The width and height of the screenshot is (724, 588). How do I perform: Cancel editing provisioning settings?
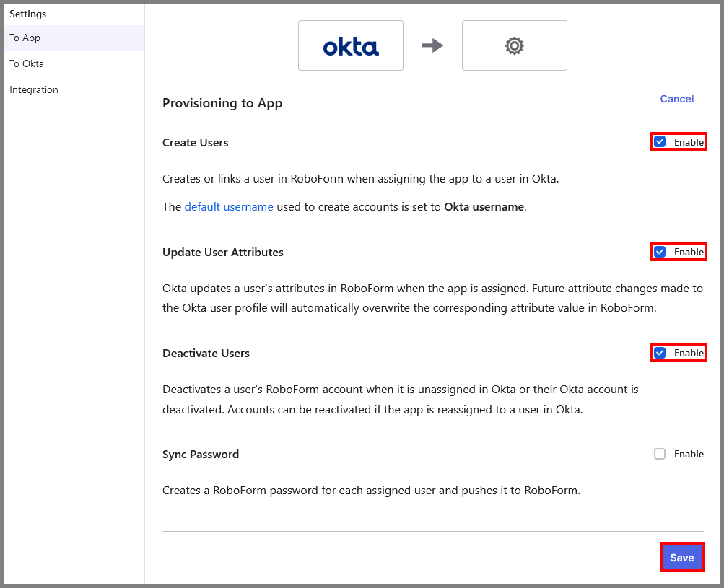click(x=676, y=99)
